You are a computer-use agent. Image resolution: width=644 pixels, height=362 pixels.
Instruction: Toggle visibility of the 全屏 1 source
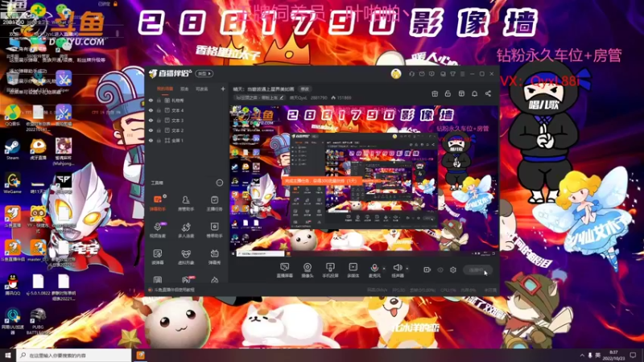tap(151, 140)
